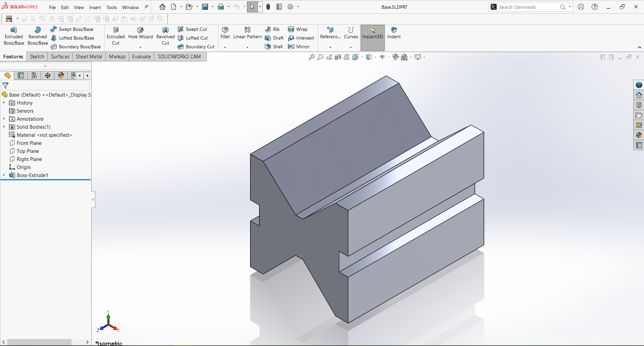Open the Tools menu
The height and width of the screenshot is (346, 644).
coord(111,7)
